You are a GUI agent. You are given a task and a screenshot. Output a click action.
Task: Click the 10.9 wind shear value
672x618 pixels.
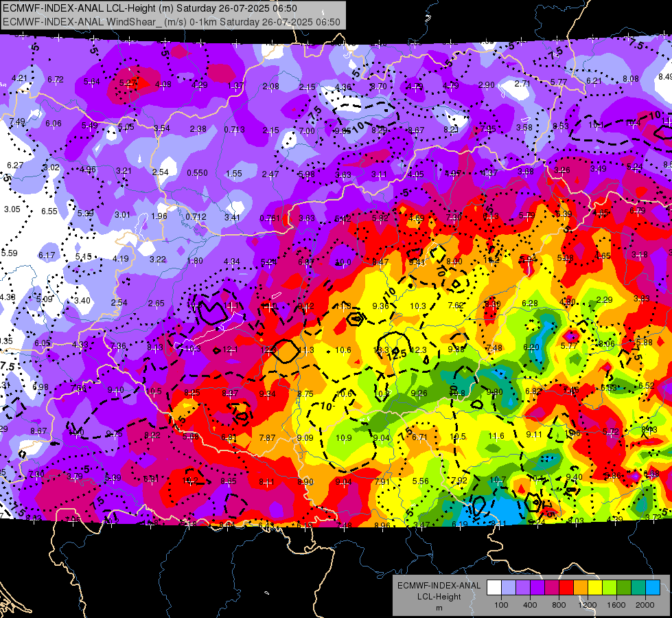tap(344, 438)
